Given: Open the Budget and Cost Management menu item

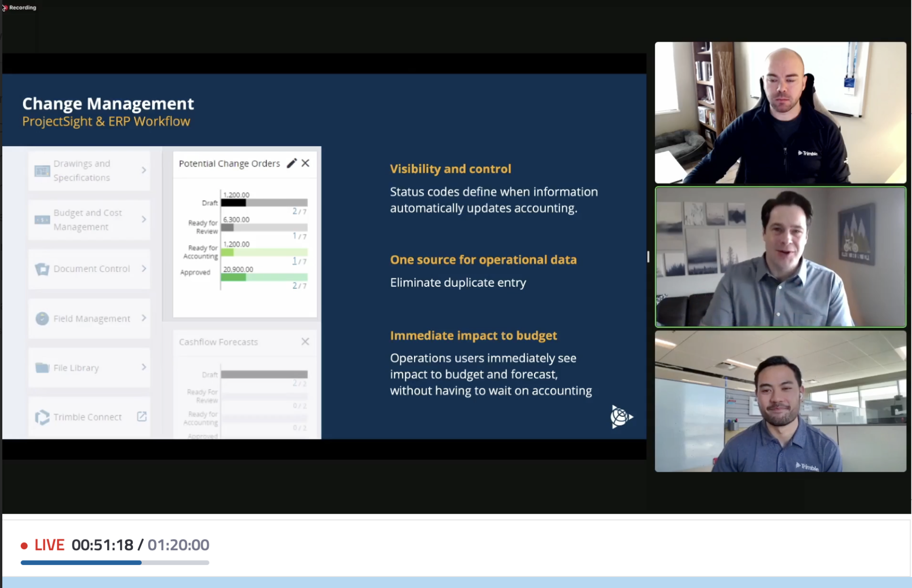Looking at the screenshot, I should tap(89, 220).
